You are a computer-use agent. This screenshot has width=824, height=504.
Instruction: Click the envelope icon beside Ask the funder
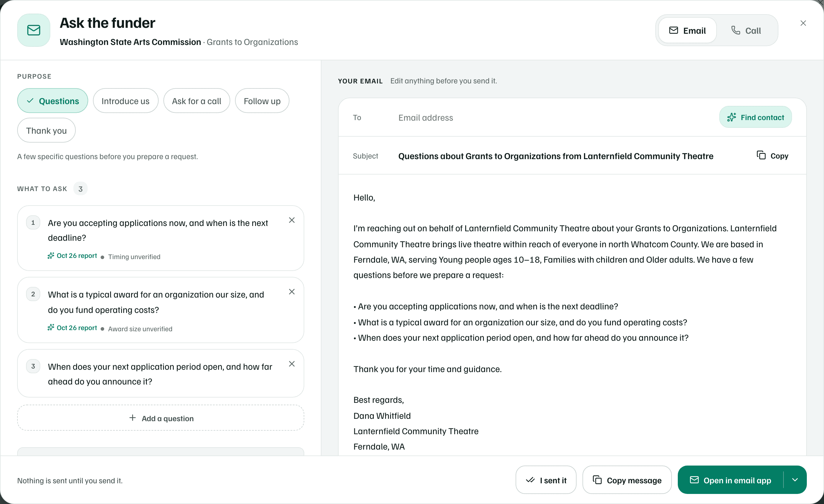[34, 30]
